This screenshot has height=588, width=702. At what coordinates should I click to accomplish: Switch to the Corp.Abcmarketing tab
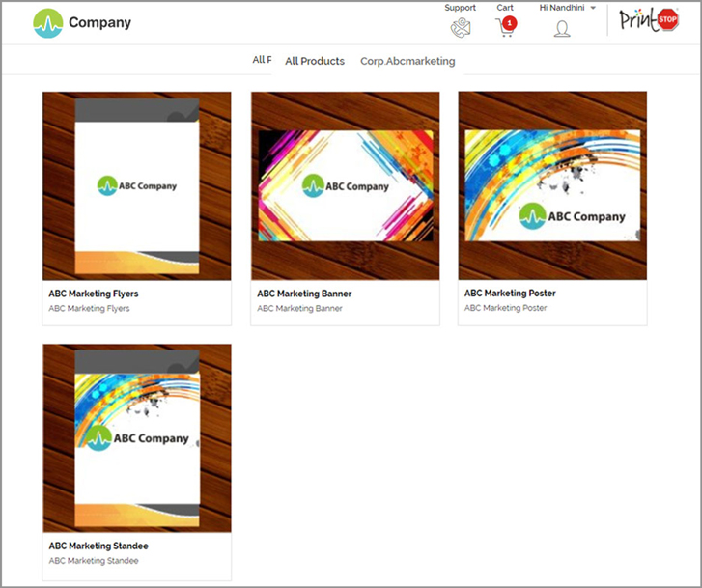[x=407, y=61]
